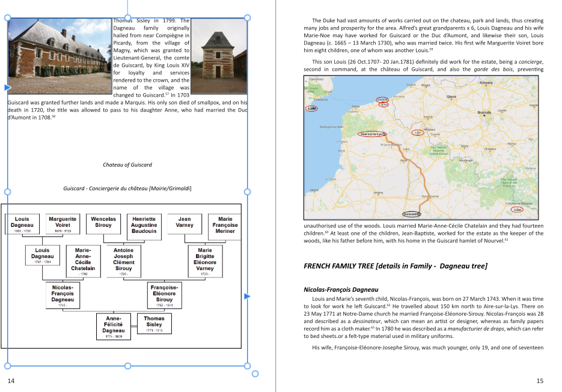Select the Louis Dagneau box next to Marguerite Voiret
Image resolution: width=562 pixels, height=392 pixels.
pos(22,224)
